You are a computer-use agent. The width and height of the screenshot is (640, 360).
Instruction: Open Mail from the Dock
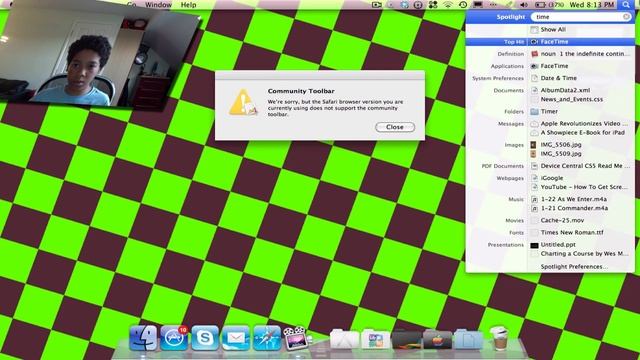point(236,338)
